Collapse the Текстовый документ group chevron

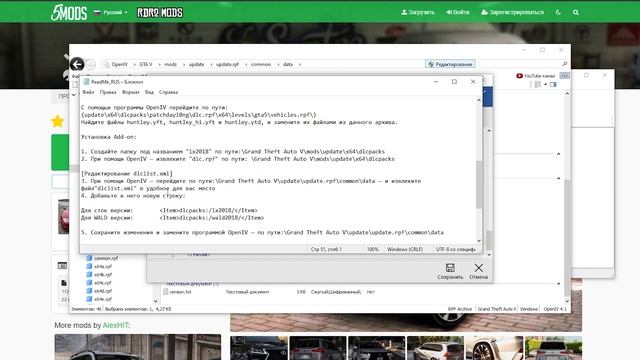coord(558,283)
